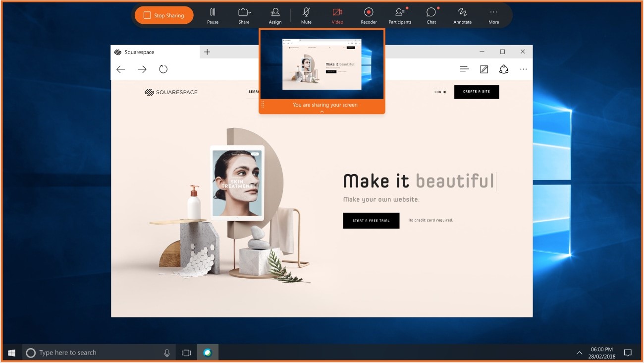Select the Annotate tool
The height and width of the screenshot is (363, 644).
coord(462,15)
